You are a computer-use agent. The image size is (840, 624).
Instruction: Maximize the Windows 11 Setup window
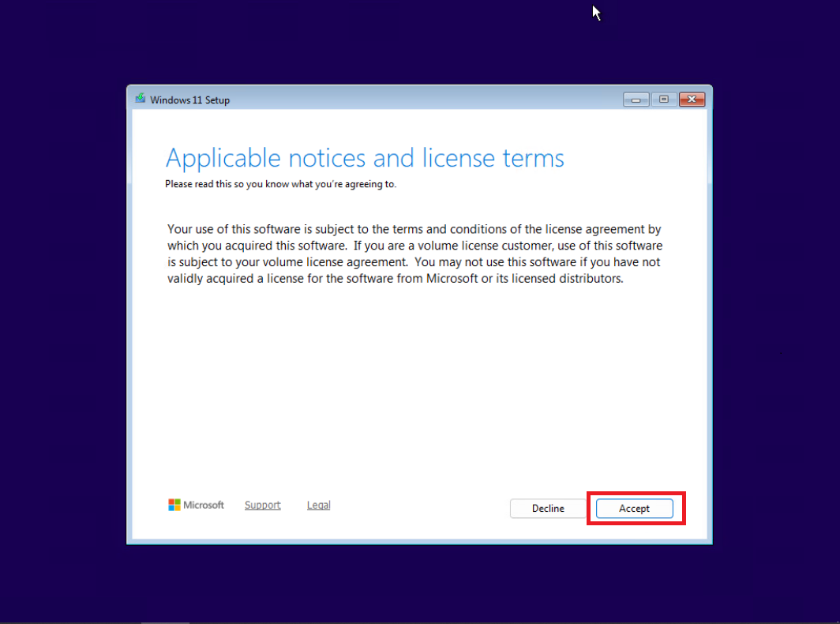click(663, 100)
